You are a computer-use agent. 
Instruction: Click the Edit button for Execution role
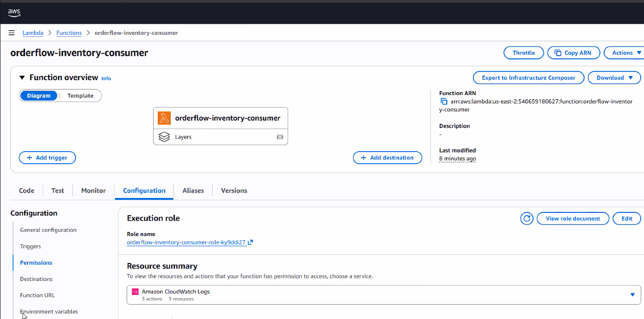click(627, 218)
